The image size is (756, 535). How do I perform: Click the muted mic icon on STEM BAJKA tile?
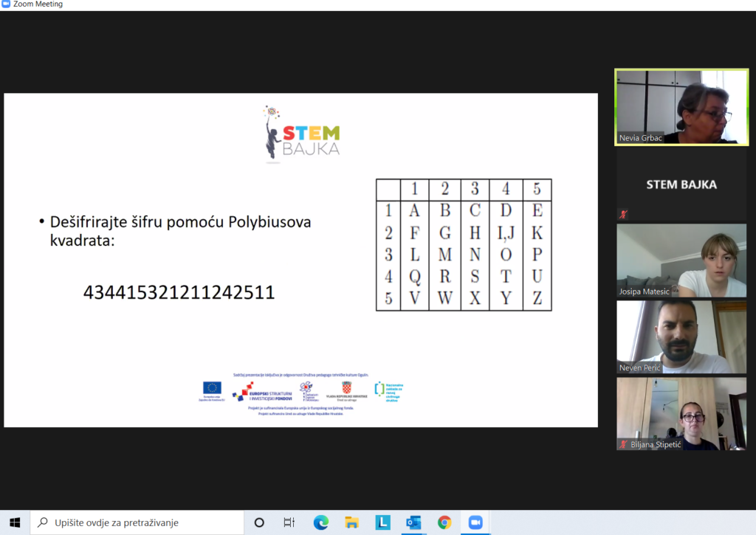[x=623, y=214]
